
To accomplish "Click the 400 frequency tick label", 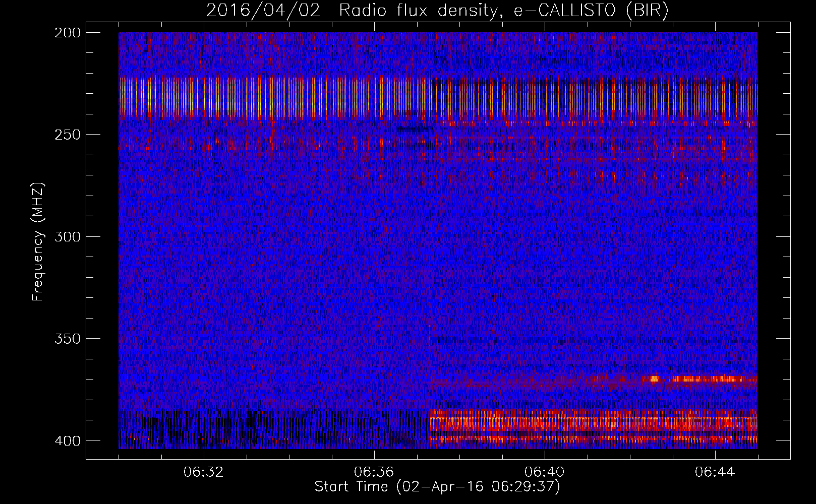I will coord(67,440).
